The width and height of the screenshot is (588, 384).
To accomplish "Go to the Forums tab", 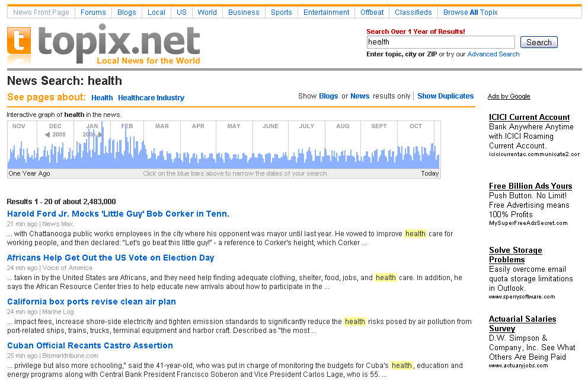I will pos(93,12).
